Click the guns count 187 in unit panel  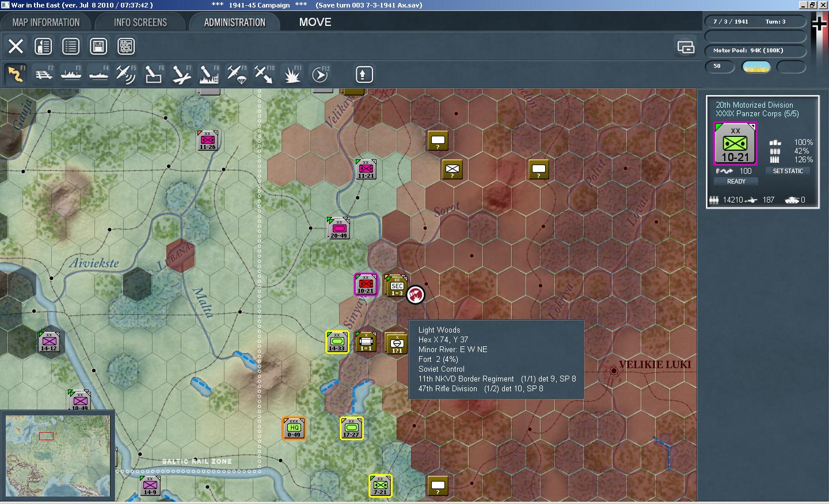click(769, 200)
